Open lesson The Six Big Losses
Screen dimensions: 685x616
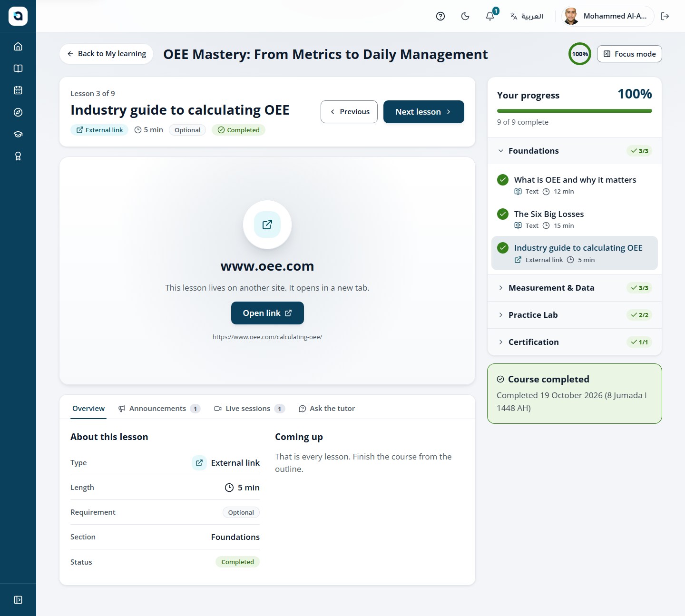(x=575, y=219)
